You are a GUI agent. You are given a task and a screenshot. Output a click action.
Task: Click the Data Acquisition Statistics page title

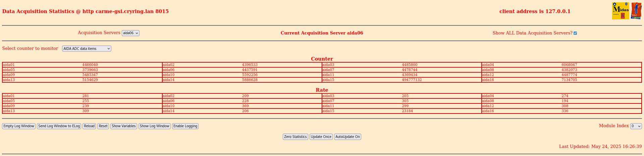coord(86,11)
